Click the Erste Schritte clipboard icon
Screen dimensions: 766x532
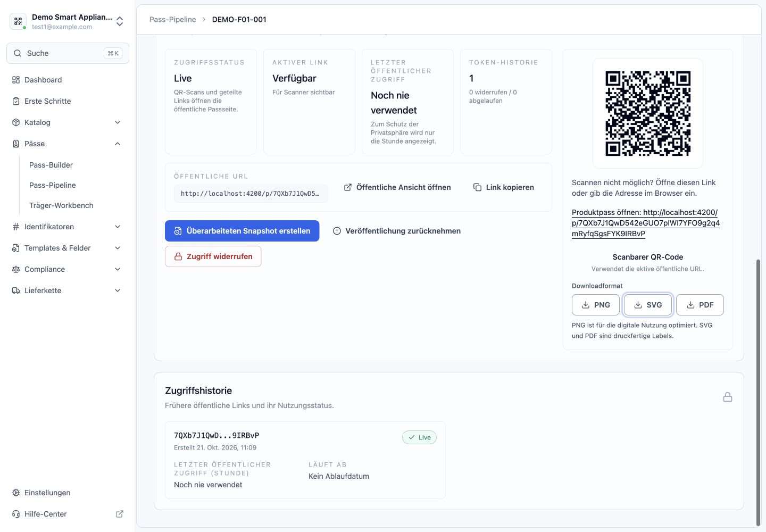(x=16, y=101)
